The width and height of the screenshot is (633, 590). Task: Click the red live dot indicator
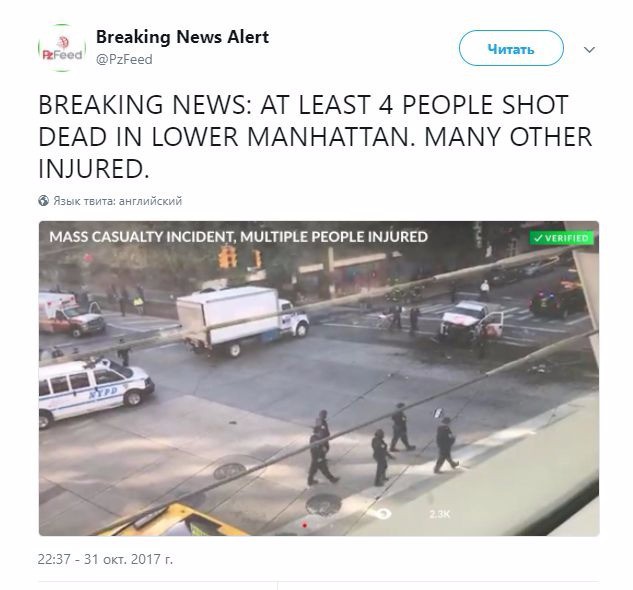pos(304,525)
